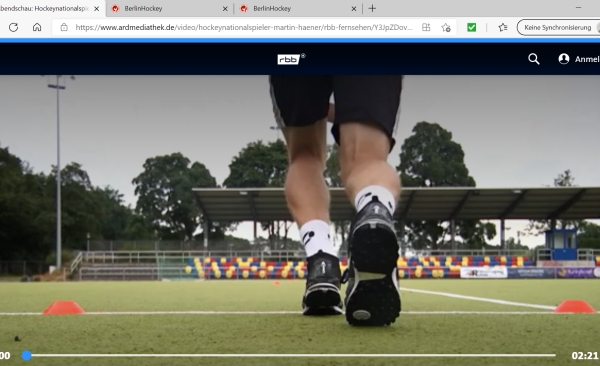This screenshot has width=600, height=366.
Task: Close the first BerlinHockey tab
Action: (225, 8)
